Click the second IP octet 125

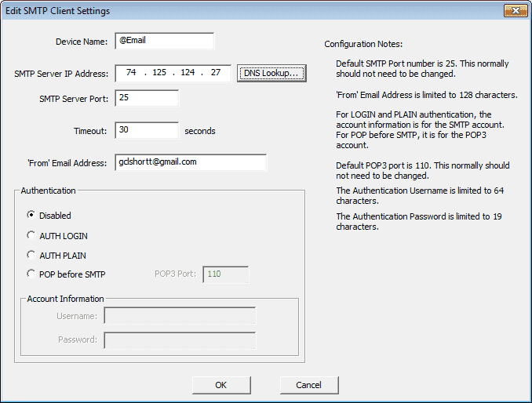click(x=159, y=73)
